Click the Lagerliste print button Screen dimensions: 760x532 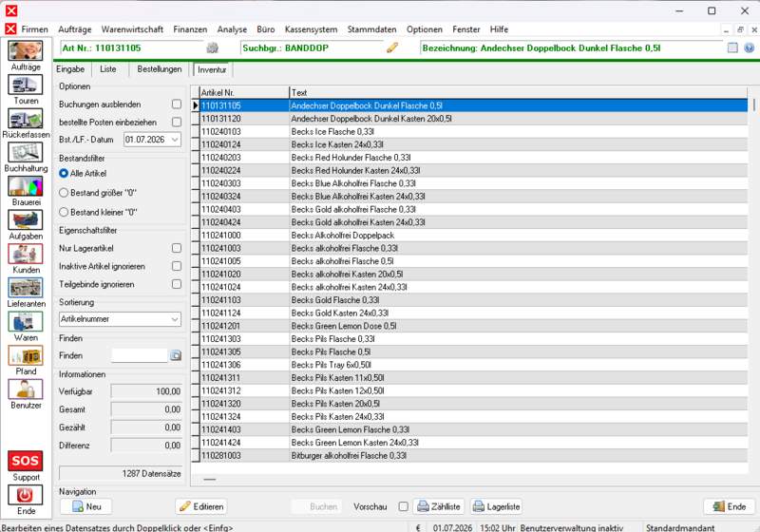pyautogui.click(x=496, y=506)
